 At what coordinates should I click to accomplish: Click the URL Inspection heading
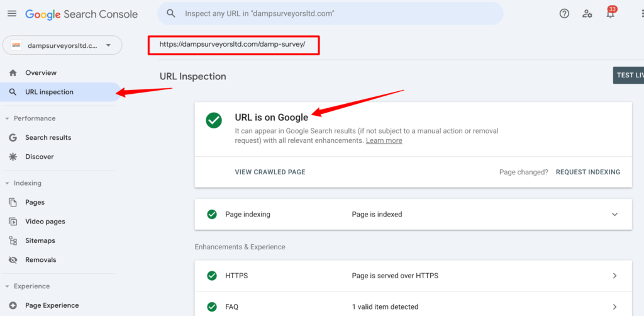[x=192, y=76]
